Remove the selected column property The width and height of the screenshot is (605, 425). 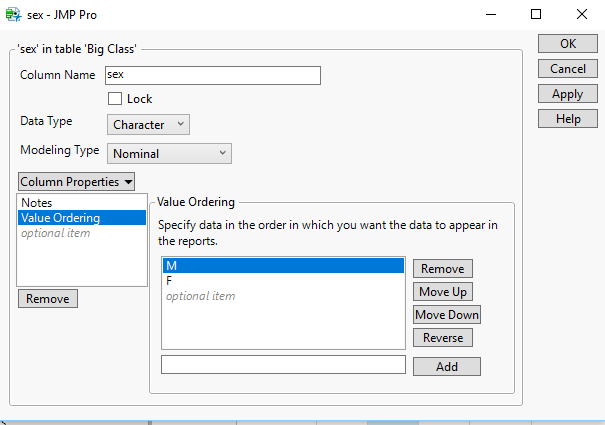coord(48,299)
